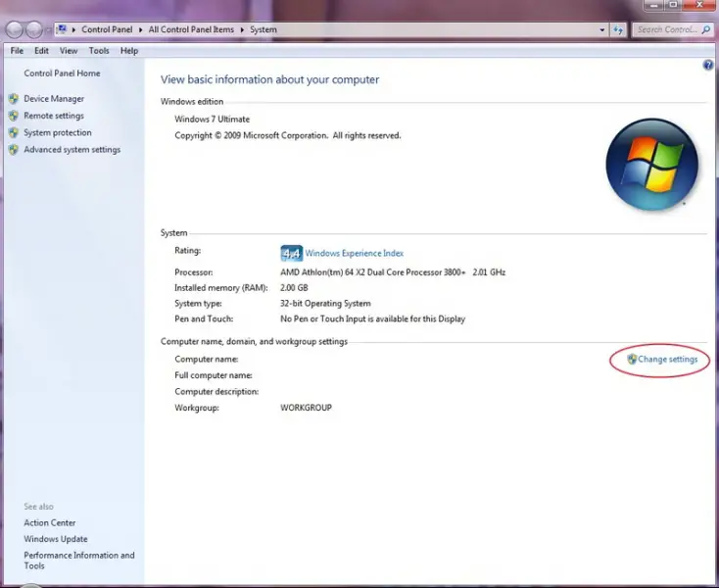Click the 2.00 GB memory value
Image resolution: width=719 pixels, height=588 pixels.
tap(294, 287)
